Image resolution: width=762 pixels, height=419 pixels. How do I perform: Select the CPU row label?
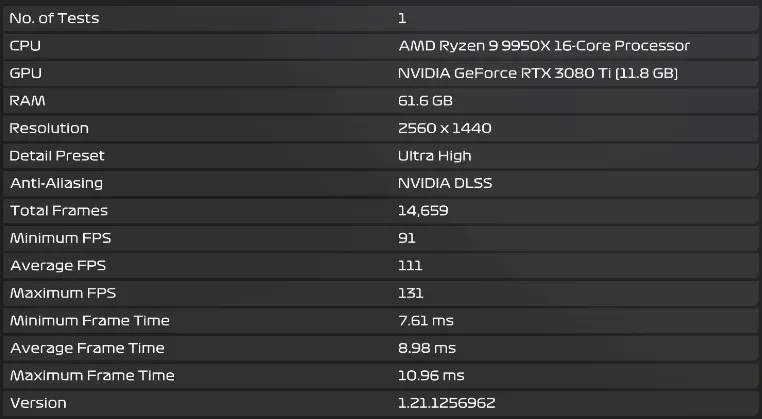[x=25, y=46]
